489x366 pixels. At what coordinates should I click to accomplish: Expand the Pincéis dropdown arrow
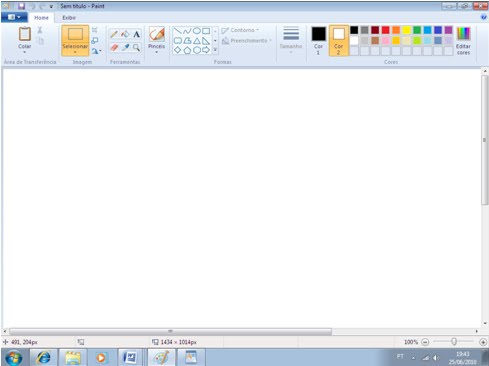(156, 52)
